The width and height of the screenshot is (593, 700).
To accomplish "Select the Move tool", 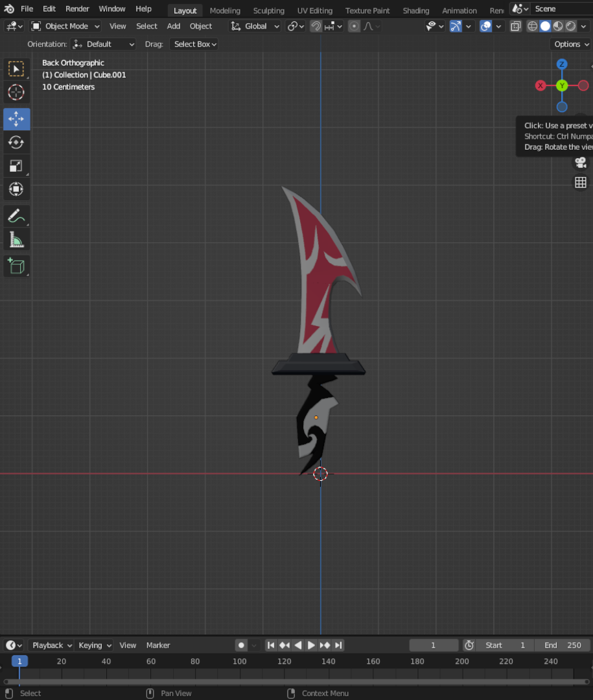I will (x=16, y=119).
